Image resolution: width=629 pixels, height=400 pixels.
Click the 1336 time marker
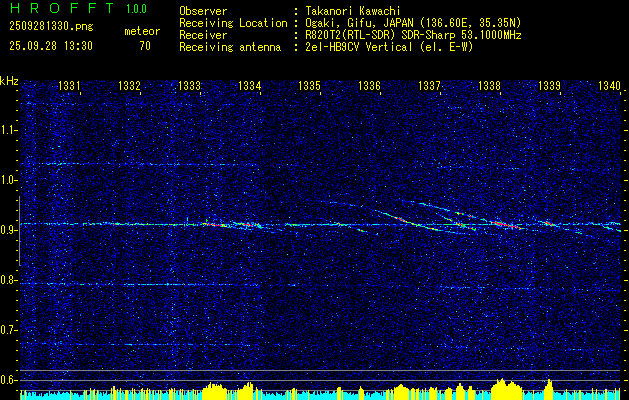(369, 85)
